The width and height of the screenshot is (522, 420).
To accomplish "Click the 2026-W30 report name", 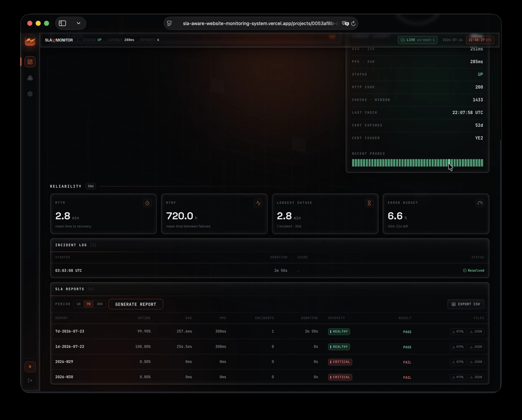I will point(64,377).
